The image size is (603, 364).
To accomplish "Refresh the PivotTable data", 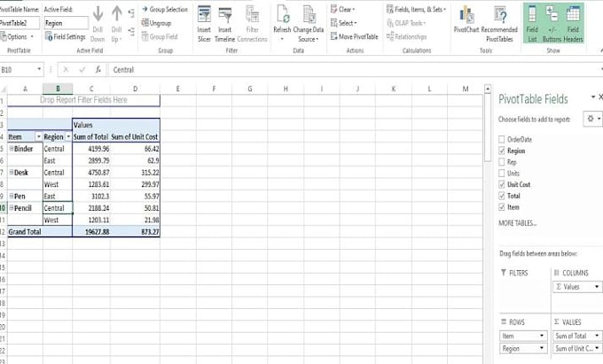I will (282, 23).
